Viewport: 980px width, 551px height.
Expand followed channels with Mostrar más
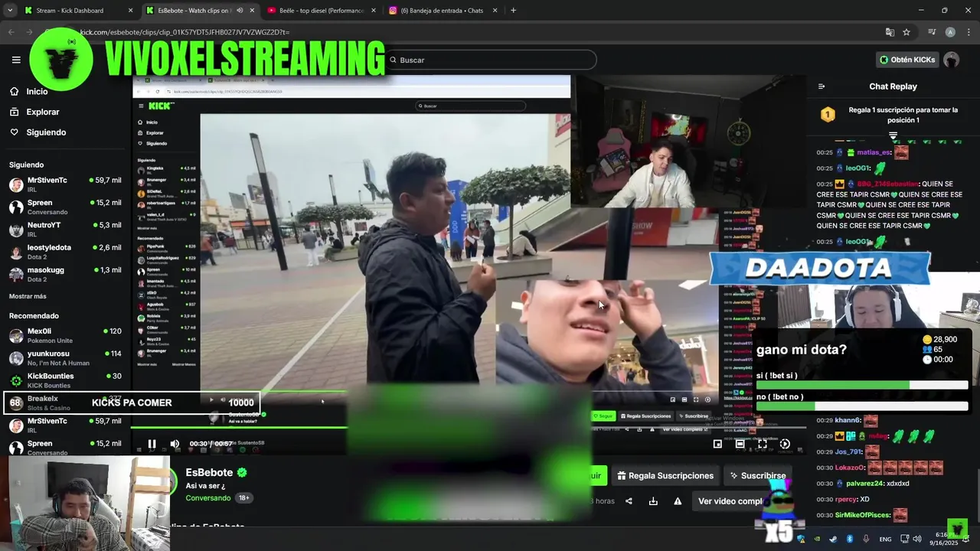tap(28, 296)
